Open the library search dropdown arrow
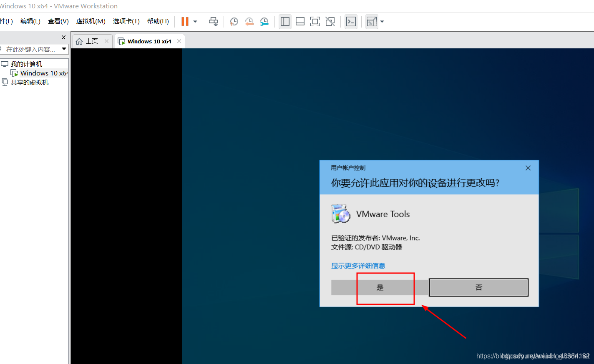 [x=64, y=49]
